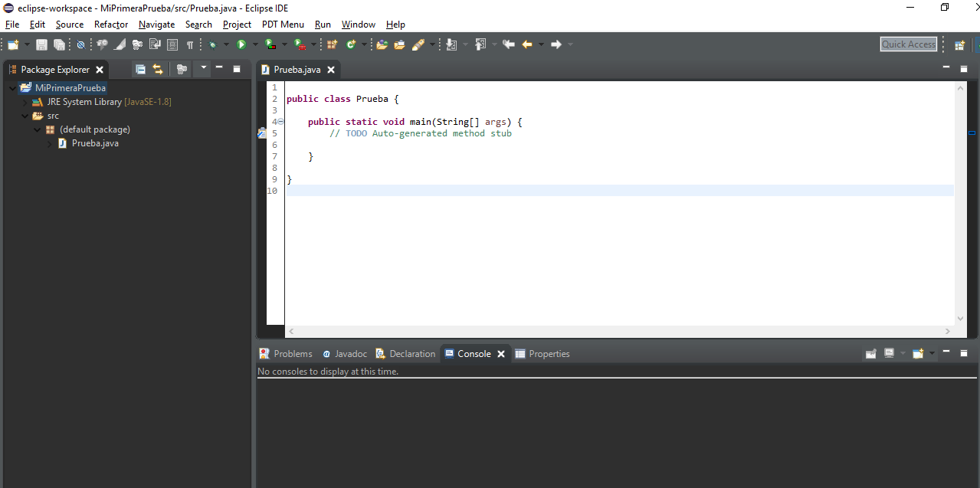Expand the JRE System Library node

25,102
